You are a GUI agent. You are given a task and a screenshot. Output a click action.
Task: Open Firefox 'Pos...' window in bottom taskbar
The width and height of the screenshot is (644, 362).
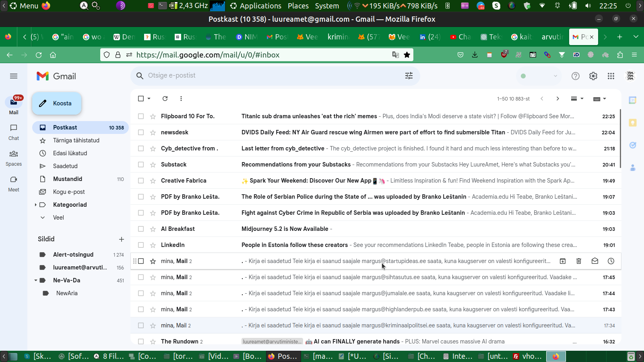click(283, 356)
